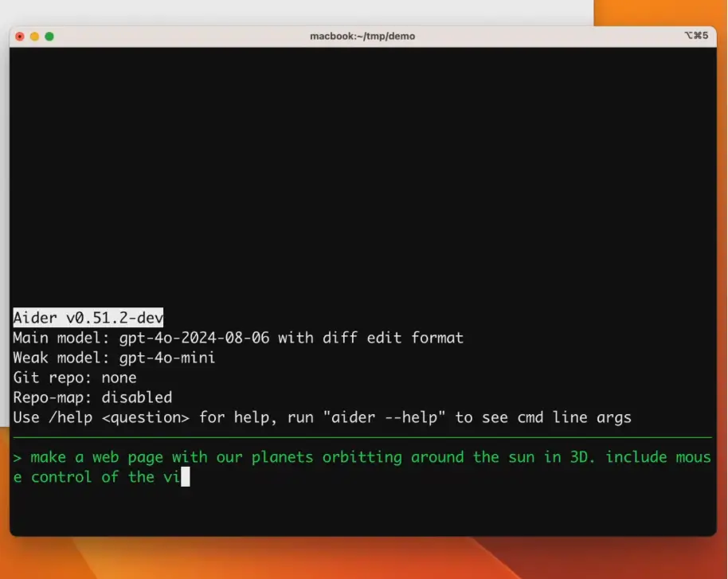Viewport: 728px width, 579px height.
Task: Click the green zoom window button
Action: point(49,36)
